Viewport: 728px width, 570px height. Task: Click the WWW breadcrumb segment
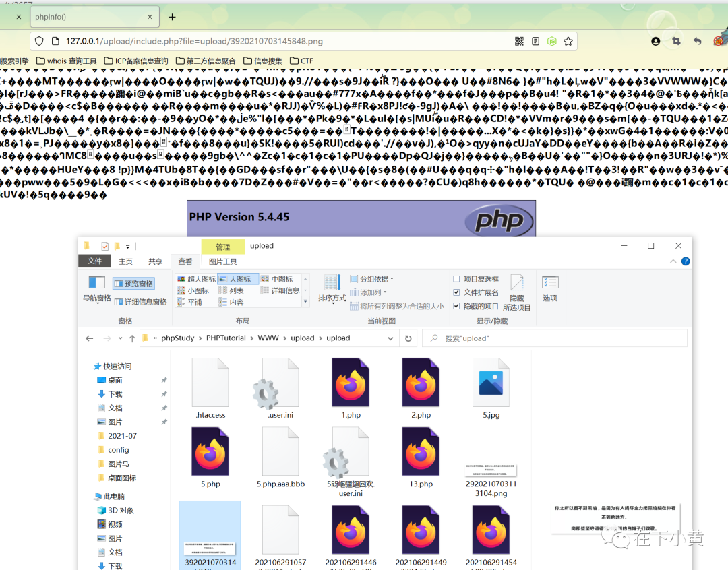click(x=268, y=338)
